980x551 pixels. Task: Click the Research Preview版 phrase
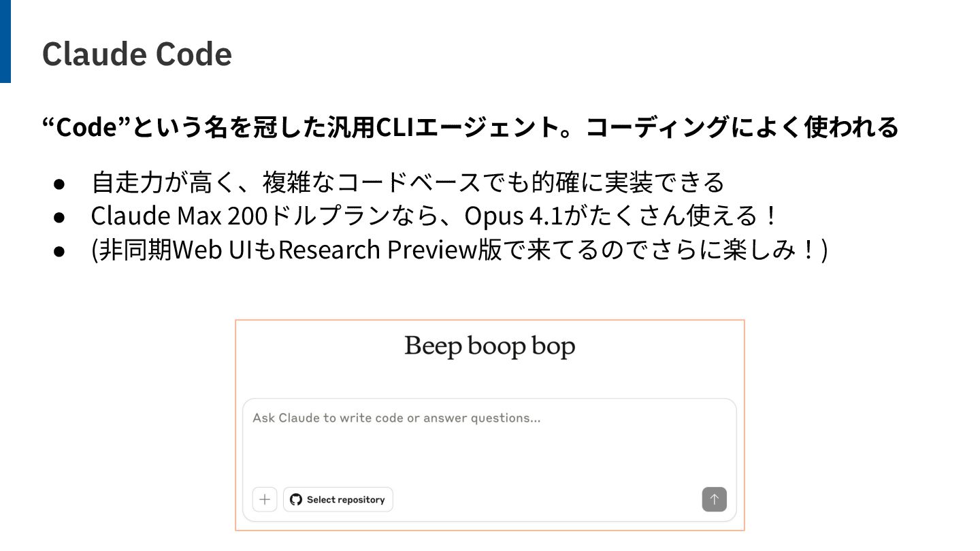click(x=391, y=250)
